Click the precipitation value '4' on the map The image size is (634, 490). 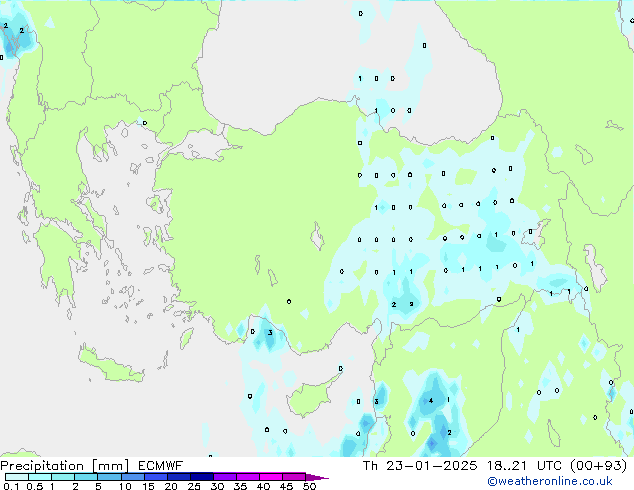click(431, 401)
